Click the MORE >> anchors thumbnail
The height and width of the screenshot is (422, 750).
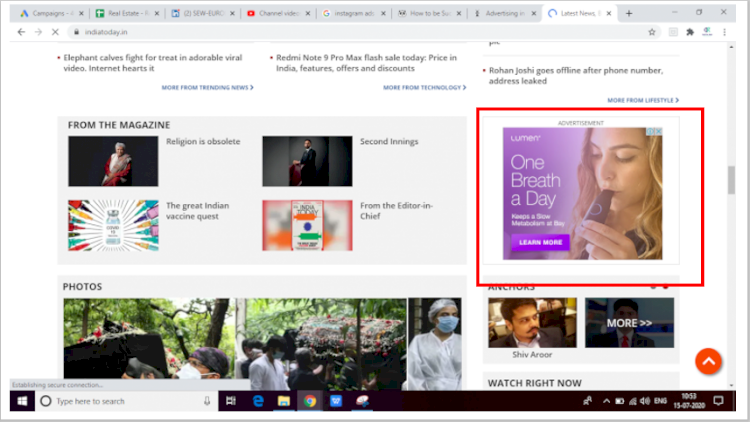(x=629, y=323)
